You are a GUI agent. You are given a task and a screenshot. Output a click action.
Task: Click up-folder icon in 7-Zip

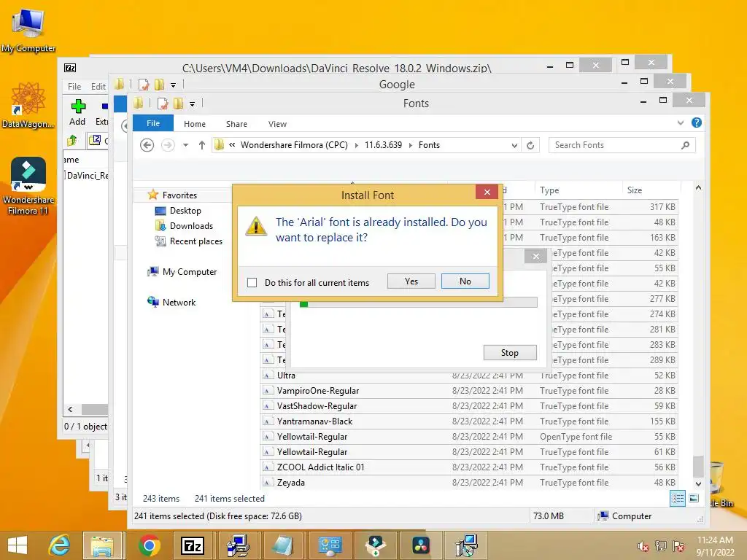pyautogui.click(x=72, y=140)
